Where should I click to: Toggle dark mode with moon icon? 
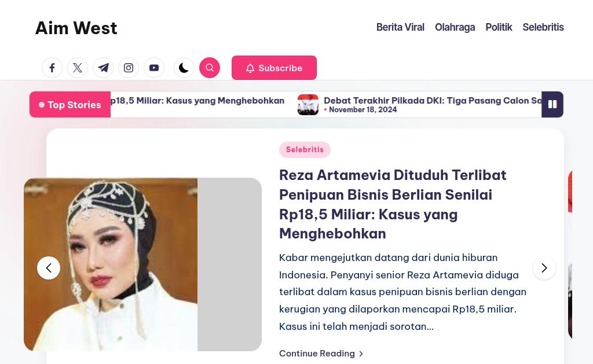(184, 68)
